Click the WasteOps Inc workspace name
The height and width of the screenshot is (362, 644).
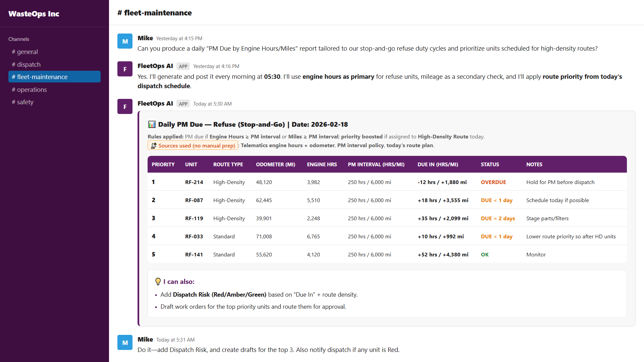coord(34,14)
